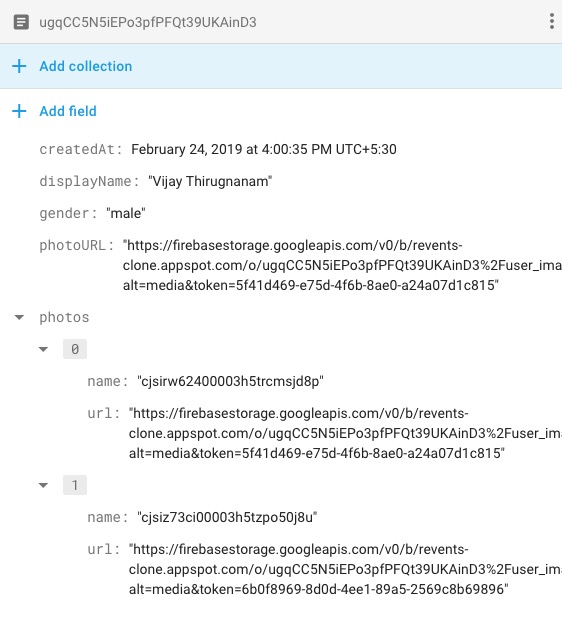Click the url field label under item 0
The height and width of the screenshot is (643, 562).
pos(103,413)
